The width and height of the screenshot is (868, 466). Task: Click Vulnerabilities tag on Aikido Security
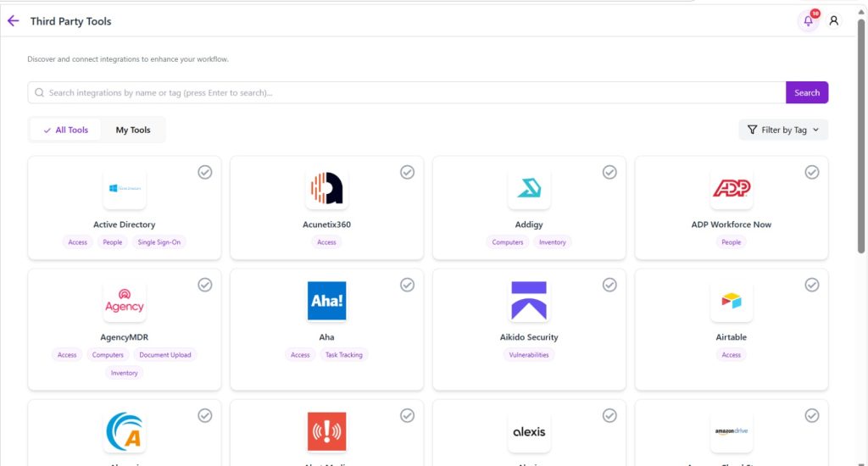point(529,355)
